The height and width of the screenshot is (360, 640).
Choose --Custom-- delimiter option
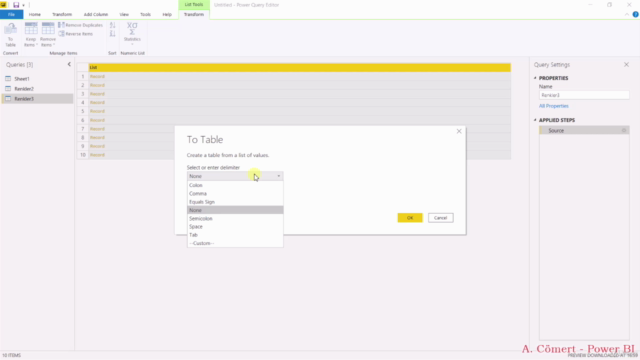click(x=235, y=243)
